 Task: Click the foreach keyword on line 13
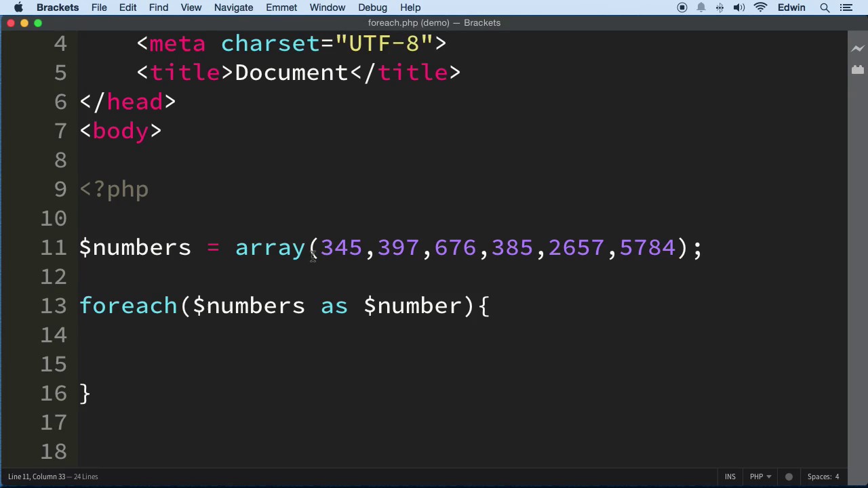(x=128, y=306)
